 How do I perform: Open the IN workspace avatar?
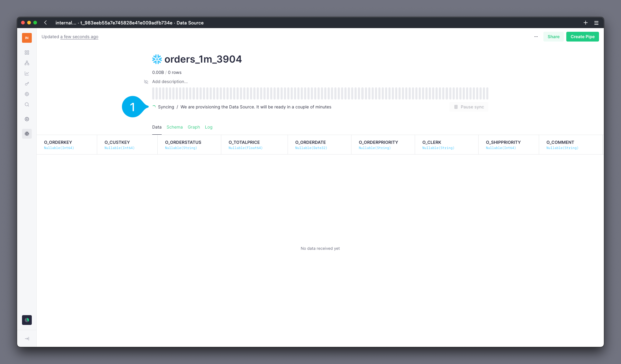(x=27, y=38)
